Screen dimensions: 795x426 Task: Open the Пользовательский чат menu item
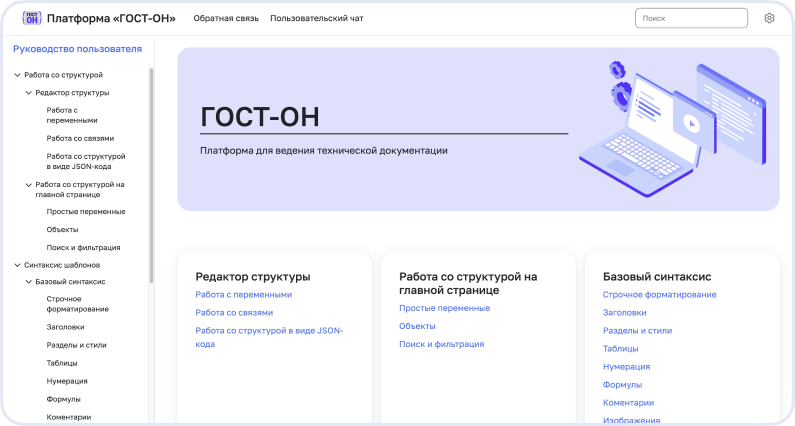click(317, 18)
